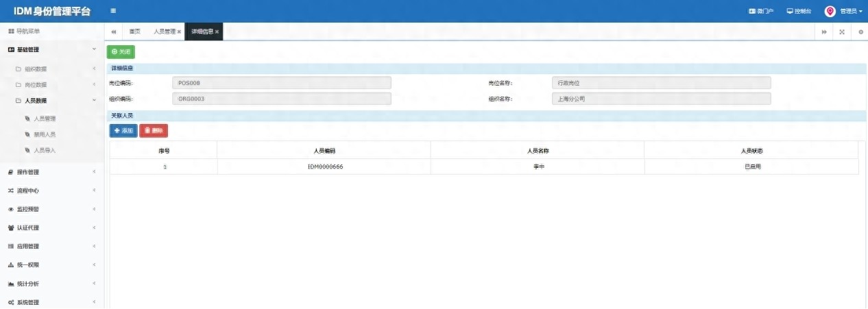This screenshot has width=868, height=309.
Task: Select 禁用人员 in the sidebar
Action: click(x=45, y=134)
